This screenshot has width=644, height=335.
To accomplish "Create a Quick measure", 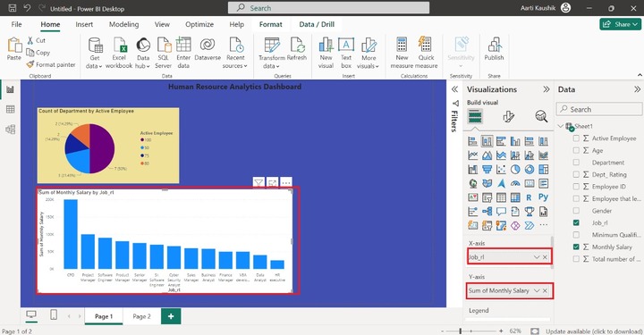I will click(426, 53).
